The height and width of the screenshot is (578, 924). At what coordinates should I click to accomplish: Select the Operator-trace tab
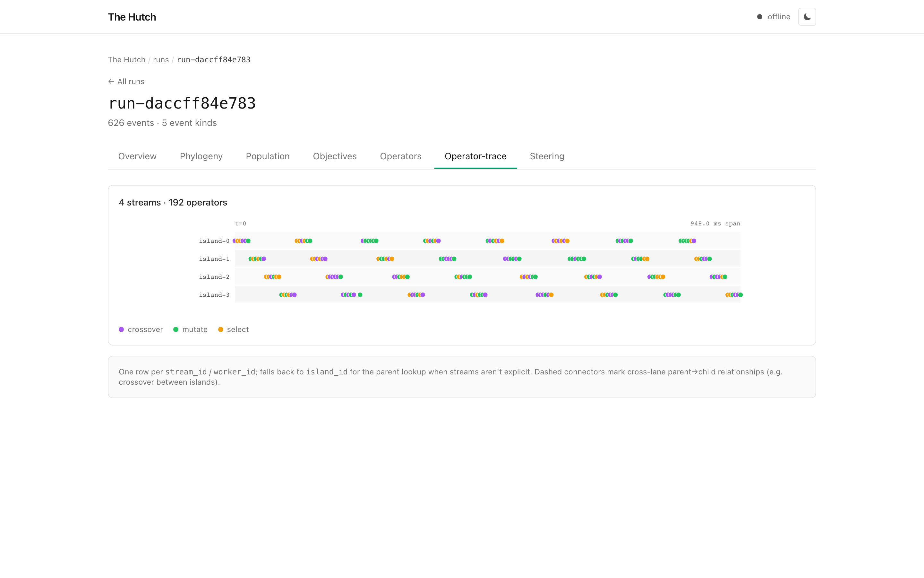pyautogui.click(x=476, y=156)
